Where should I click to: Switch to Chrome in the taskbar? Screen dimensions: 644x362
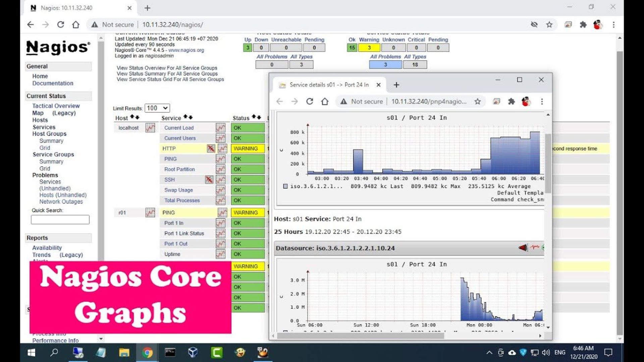(147, 352)
